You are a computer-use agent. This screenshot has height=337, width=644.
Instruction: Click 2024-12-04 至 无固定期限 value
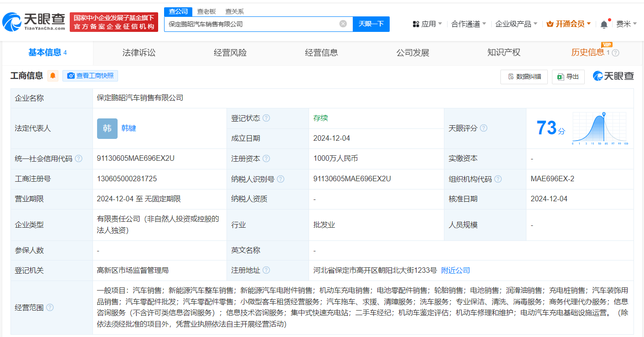pos(139,199)
